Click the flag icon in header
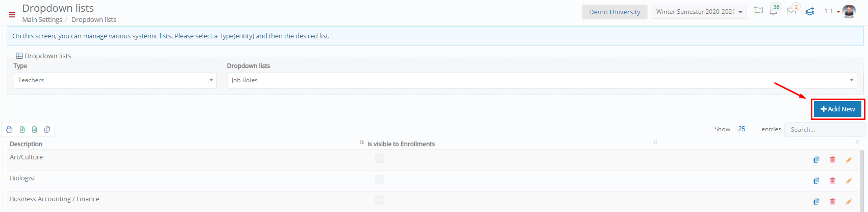This screenshot has width=868, height=212. coord(758,11)
